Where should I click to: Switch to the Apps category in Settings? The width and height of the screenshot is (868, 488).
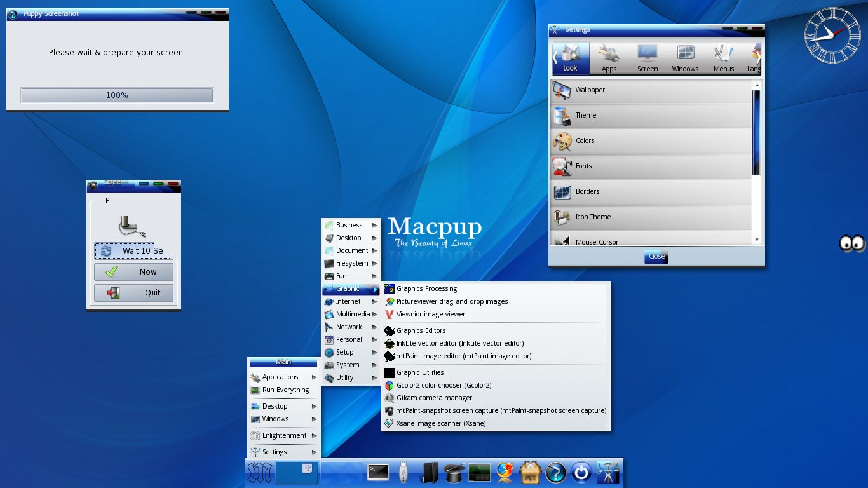tap(609, 58)
